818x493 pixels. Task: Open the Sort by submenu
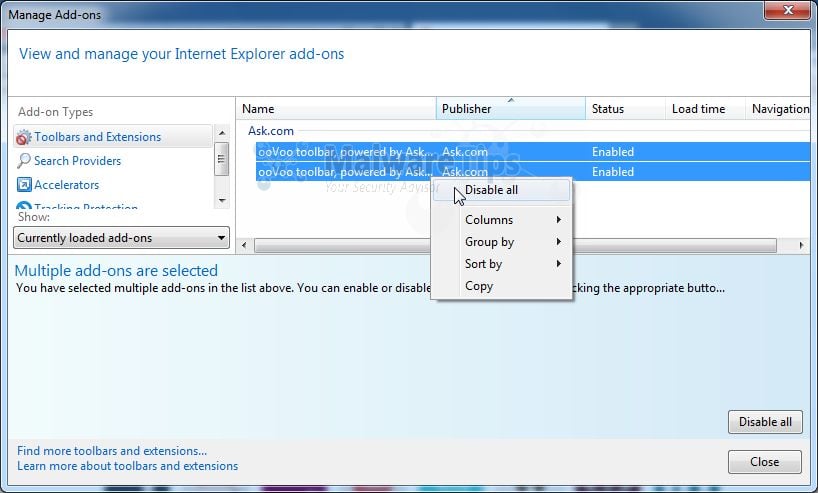pyautogui.click(x=502, y=264)
